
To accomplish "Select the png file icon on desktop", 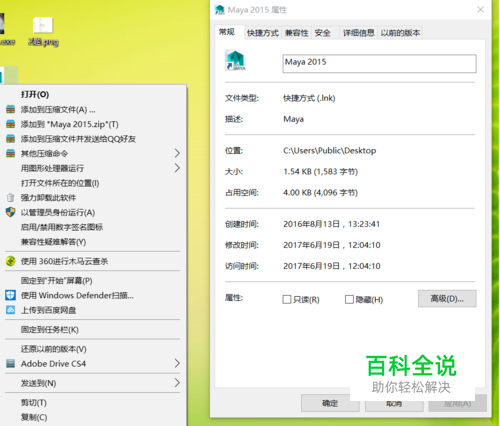I will (x=43, y=25).
